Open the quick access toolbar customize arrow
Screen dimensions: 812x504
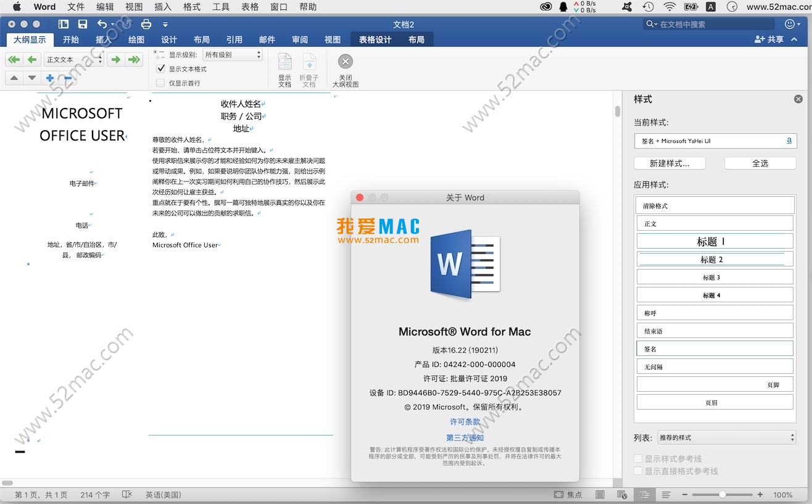[x=165, y=25]
